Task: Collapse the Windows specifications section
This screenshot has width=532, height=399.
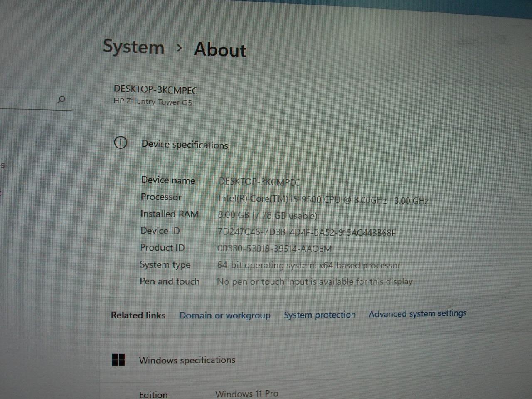Action: click(187, 360)
